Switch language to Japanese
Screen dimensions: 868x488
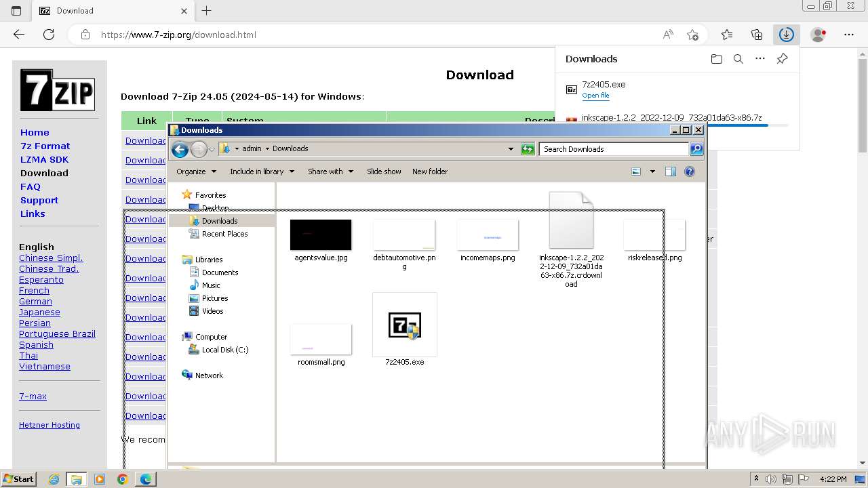pos(39,312)
